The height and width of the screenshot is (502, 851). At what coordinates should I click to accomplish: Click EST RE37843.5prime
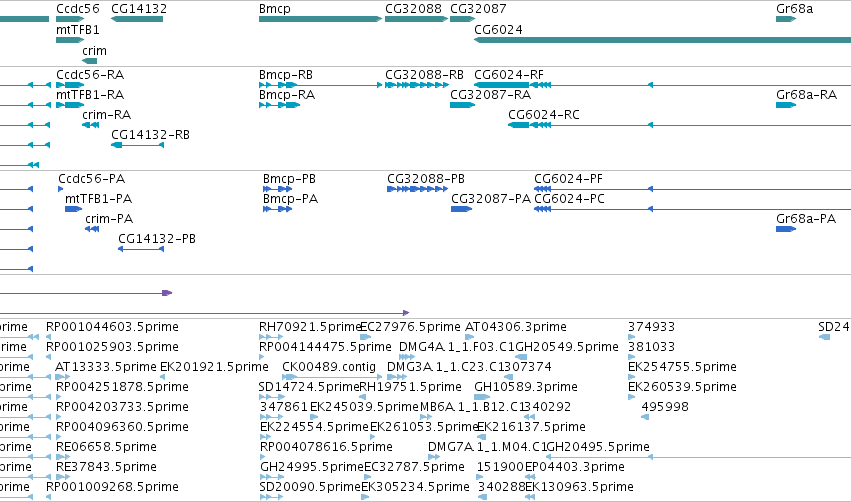pos(106,467)
